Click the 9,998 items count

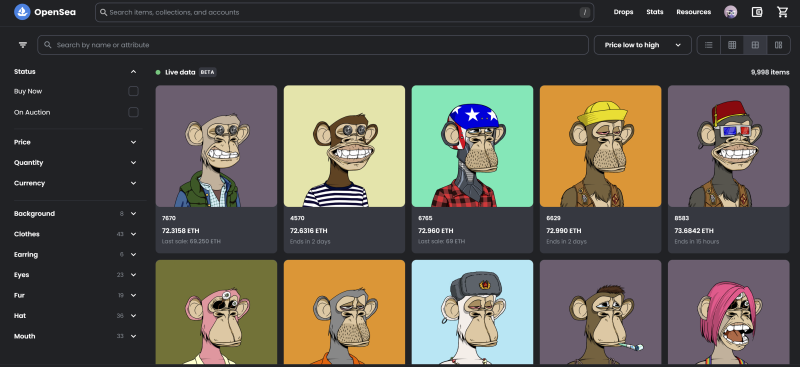coord(770,72)
